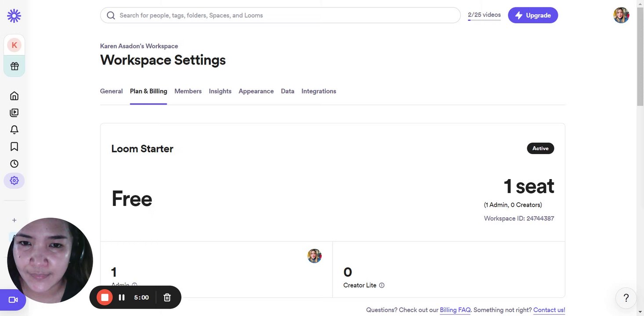Click the 2/25 videos usage bar
Screen dimensions: 644x316
(484, 15)
